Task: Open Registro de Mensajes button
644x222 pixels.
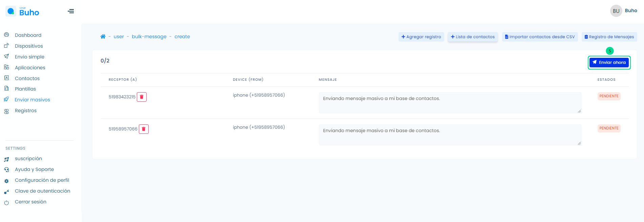Action: point(609,37)
